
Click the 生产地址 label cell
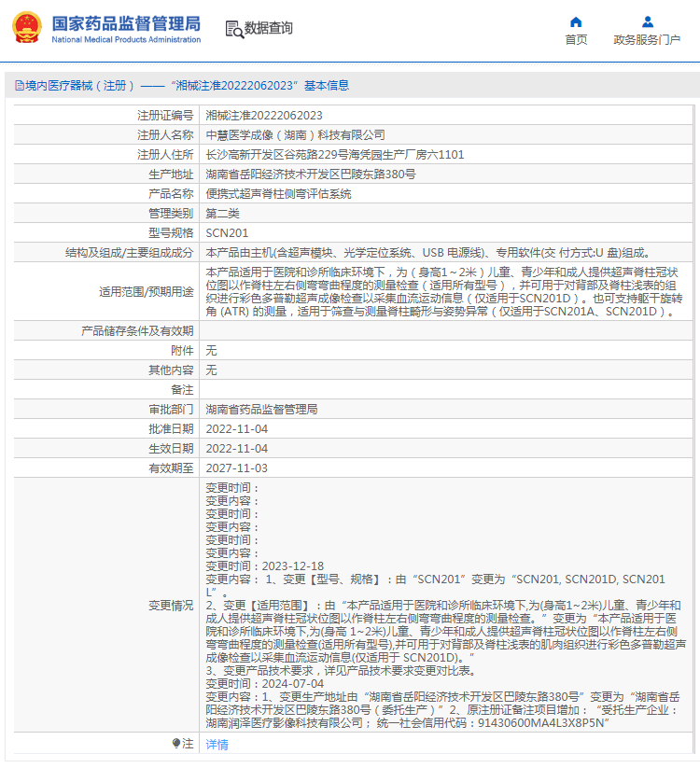click(105, 175)
